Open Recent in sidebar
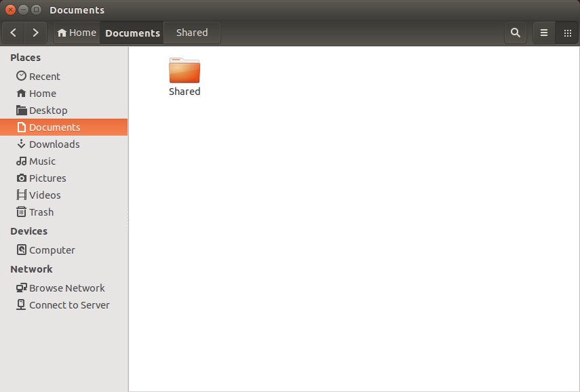This screenshot has height=392, width=580. [44, 77]
